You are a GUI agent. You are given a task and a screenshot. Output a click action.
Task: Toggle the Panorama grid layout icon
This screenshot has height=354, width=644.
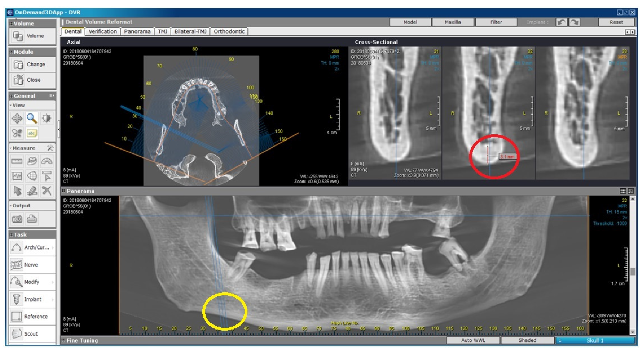623,191
